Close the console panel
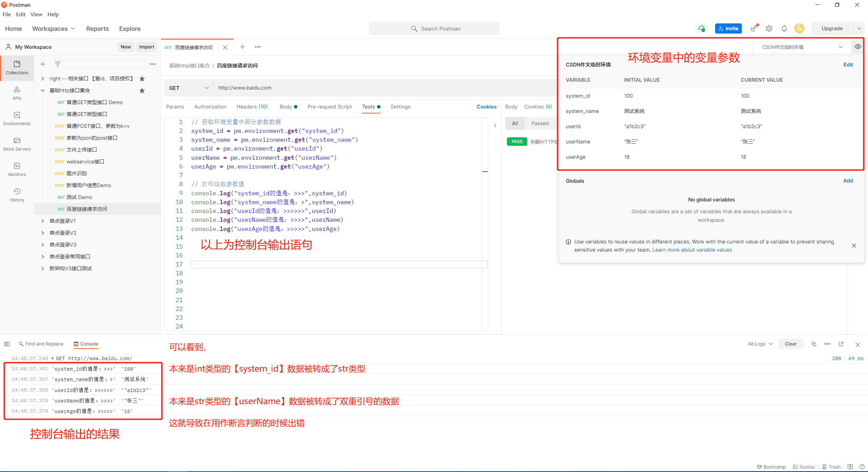This screenshot has width=868, height=472. pos(858,345)
